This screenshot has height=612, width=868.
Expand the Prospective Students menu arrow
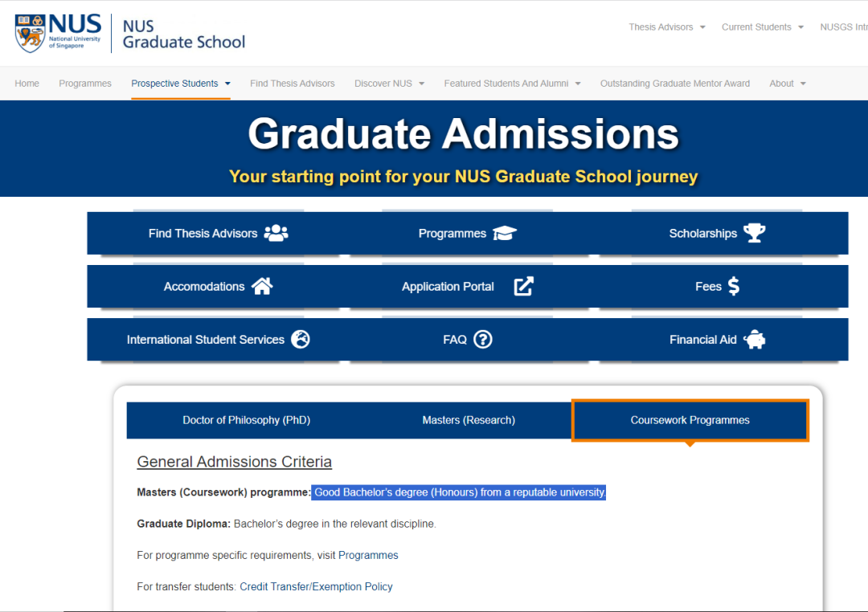coord(227,84)
